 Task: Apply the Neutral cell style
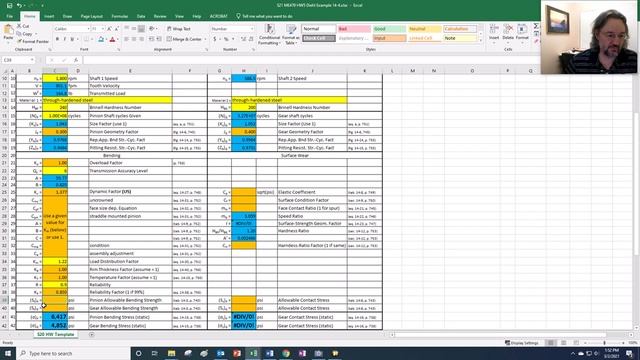(x=424, y=29)
